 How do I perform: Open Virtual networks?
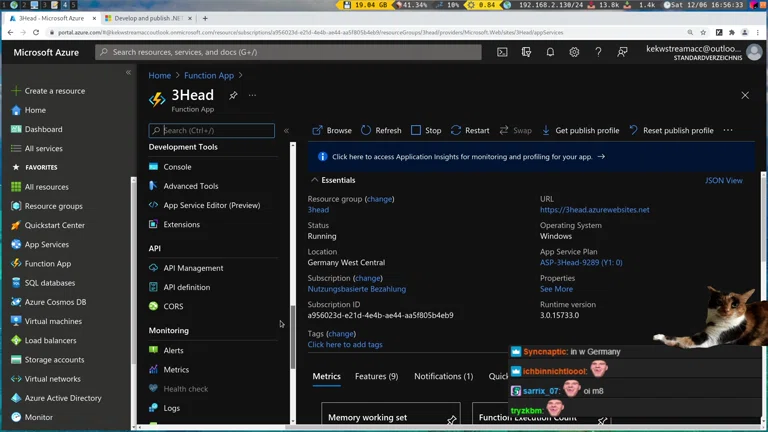click(52, 379)
